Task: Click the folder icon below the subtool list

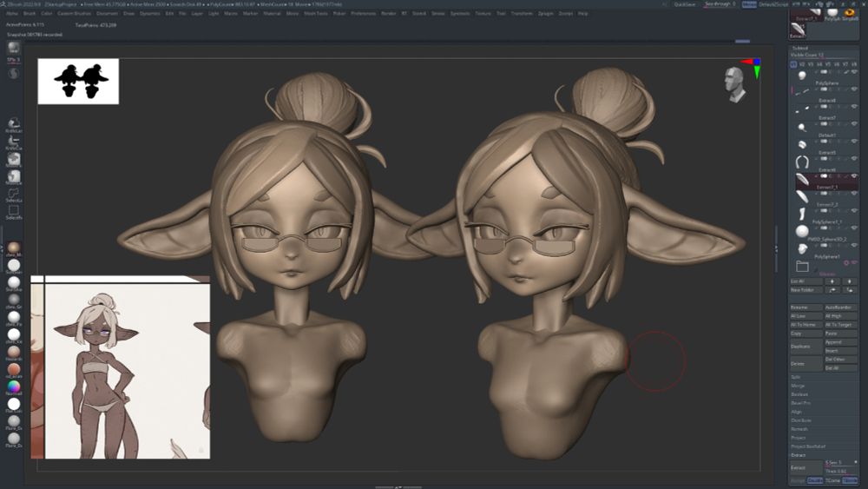Action: 802,267
